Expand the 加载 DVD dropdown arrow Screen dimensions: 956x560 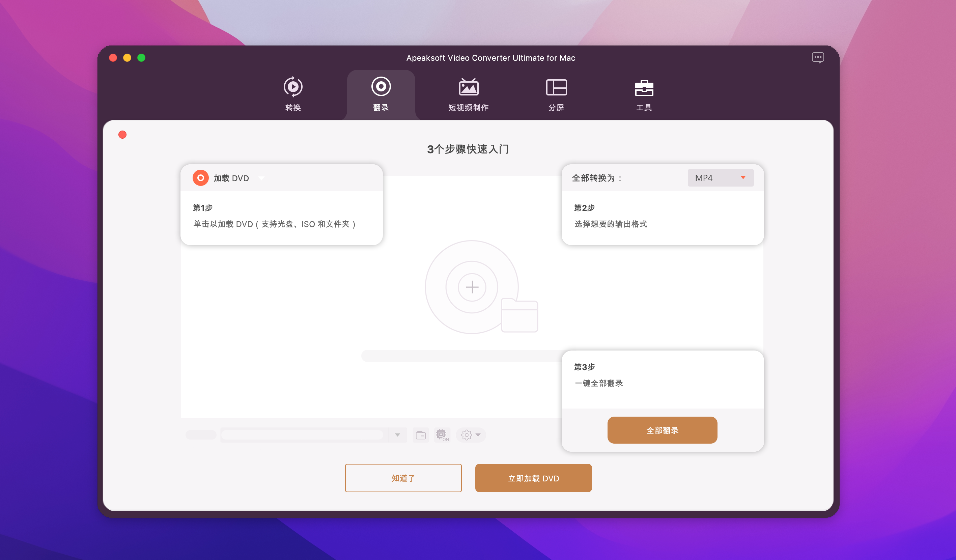(261, 178)
